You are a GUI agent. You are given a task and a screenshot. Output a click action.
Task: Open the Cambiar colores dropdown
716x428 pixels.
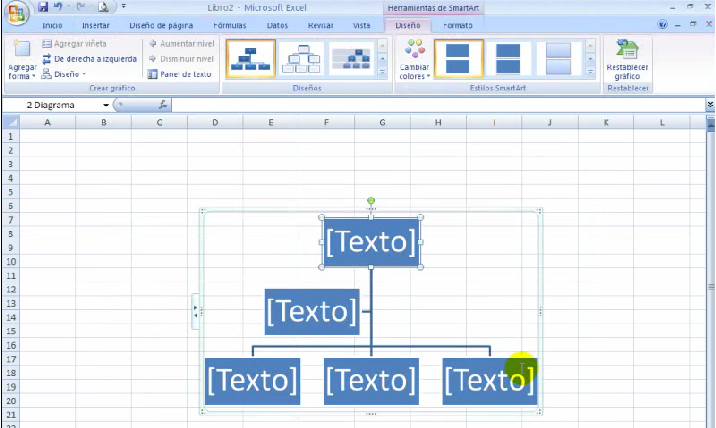point(414,59)
